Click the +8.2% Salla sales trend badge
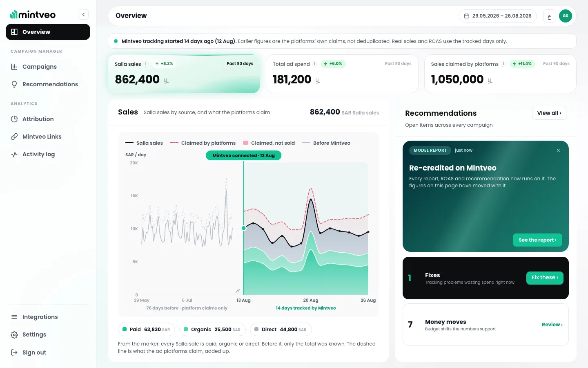 click(x=164, y=64)
